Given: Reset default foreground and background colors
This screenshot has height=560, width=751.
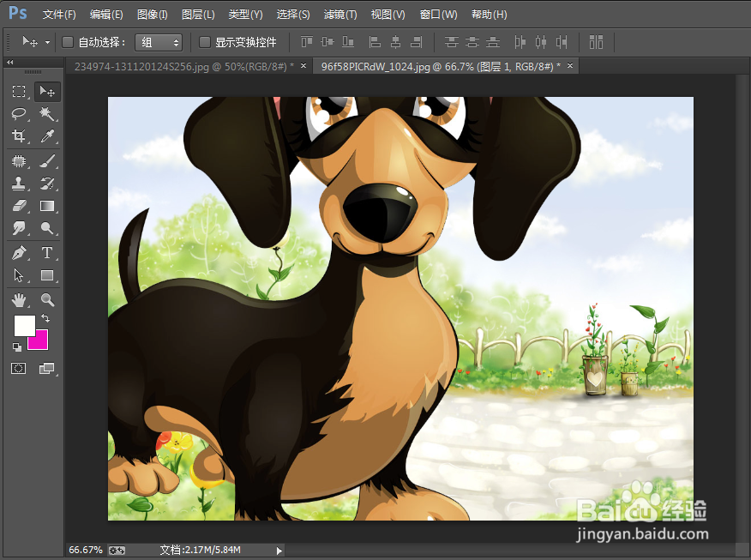Looking at the screenshot, I should [x=17, y=346].
